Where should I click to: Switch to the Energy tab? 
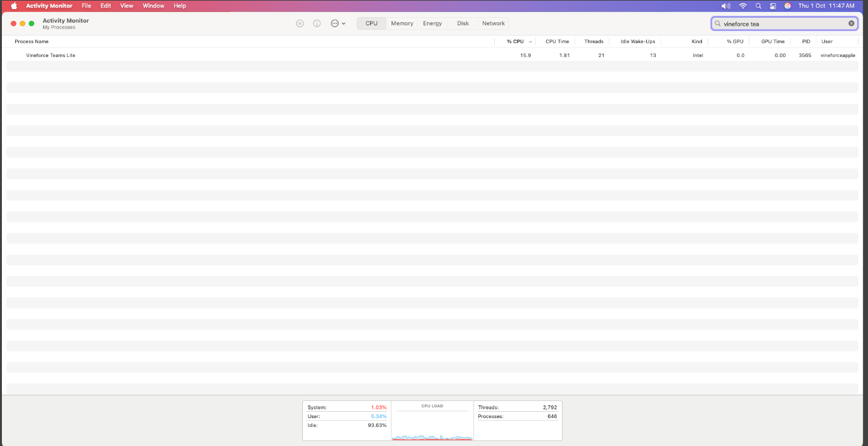[x=433, y=23]
